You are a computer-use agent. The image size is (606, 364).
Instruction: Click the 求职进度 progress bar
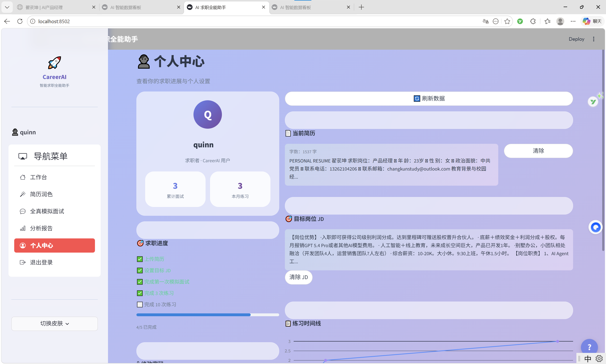[x=207, y=315]
